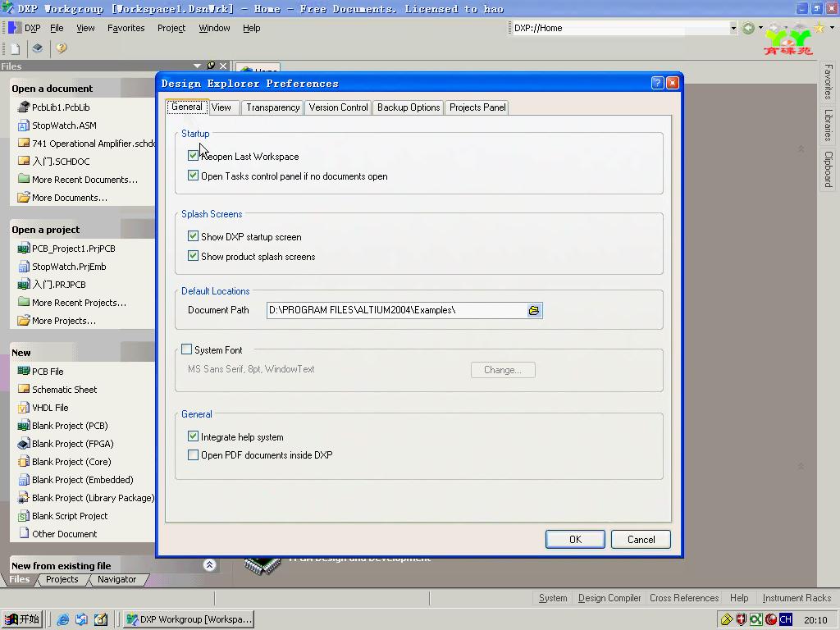Switch to the Version Control tab

coord(339,107)
